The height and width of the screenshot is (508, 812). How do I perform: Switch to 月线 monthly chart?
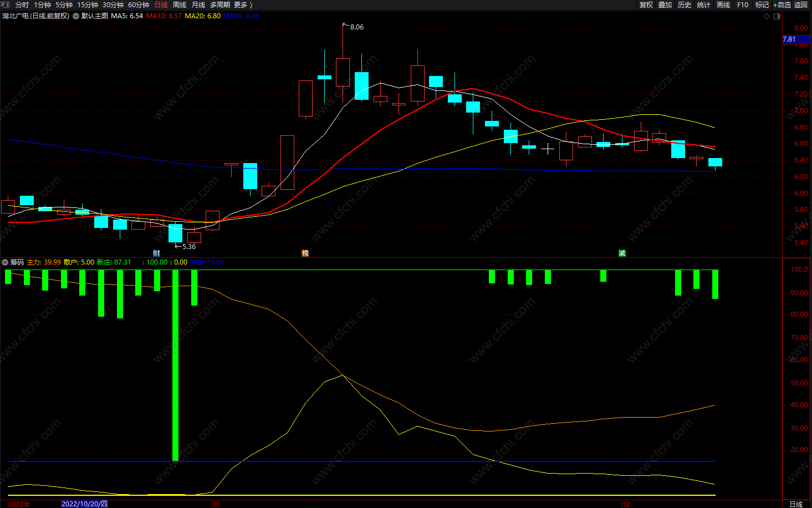point(198,5)
